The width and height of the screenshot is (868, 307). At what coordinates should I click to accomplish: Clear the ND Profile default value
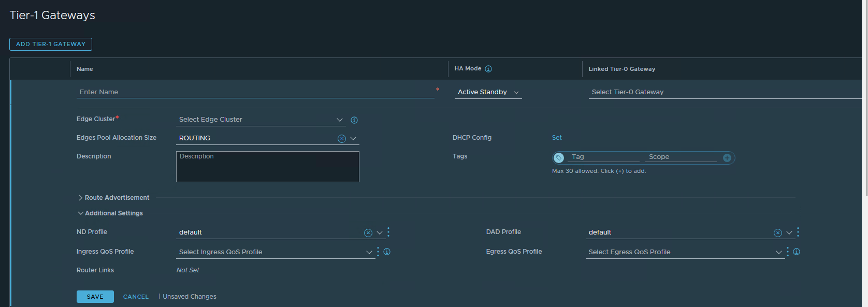click(x=368, y=233)
